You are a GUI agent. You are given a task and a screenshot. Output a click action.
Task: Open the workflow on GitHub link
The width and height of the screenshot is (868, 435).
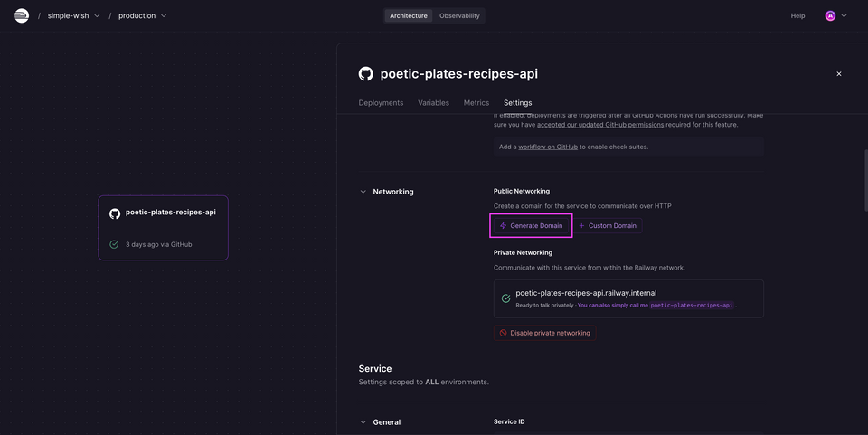coord(548,147)
